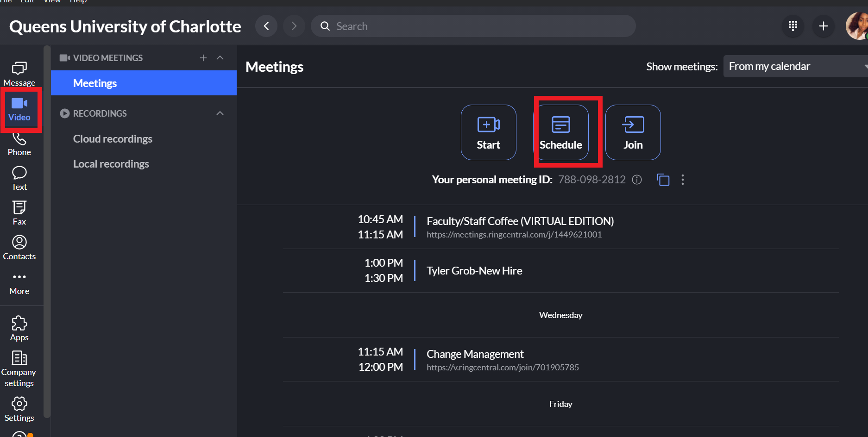Open Settings gear in sidebar
The image size is (868, 437).
point(19,409)
